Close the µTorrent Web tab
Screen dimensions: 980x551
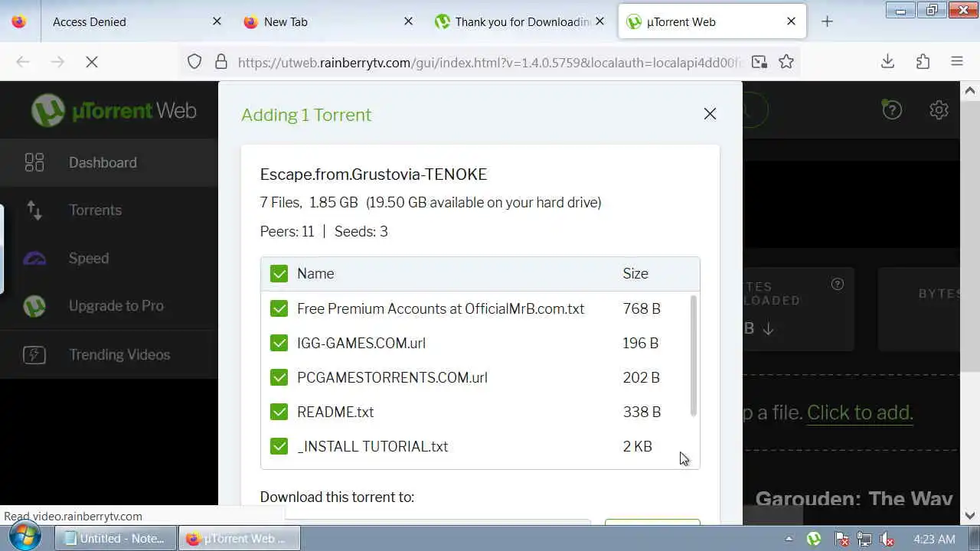click(x=791, y=21)
